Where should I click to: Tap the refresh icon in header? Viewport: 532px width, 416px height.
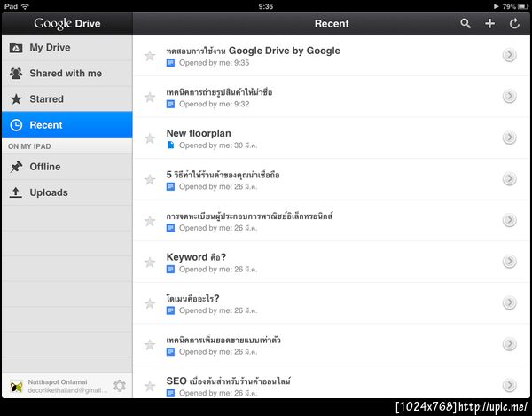click(514, 23)
